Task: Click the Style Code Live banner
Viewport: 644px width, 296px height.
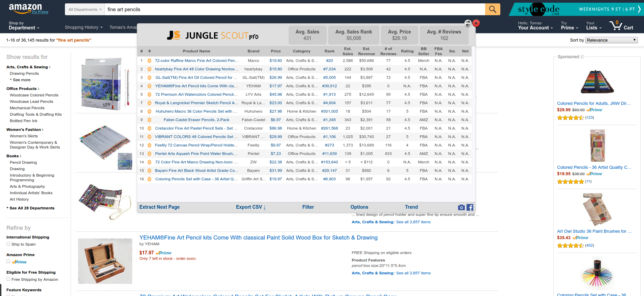Action: pyautogui.click(x=576, y=9)
